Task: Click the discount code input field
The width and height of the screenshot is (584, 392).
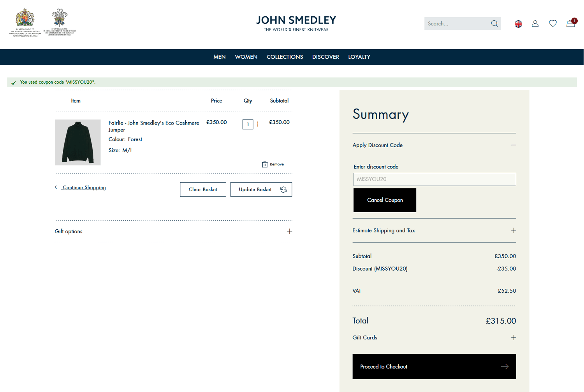Action: click(435, 179)
